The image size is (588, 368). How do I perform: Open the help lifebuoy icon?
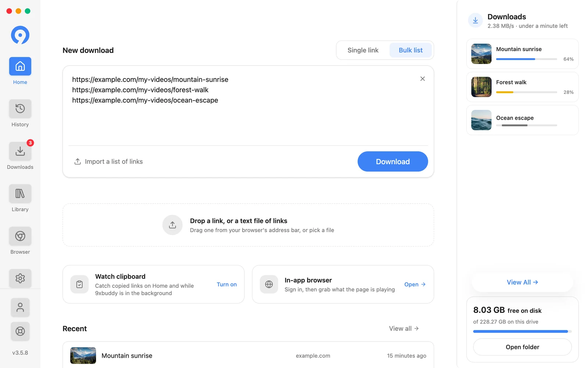click(x=20, y=331)
